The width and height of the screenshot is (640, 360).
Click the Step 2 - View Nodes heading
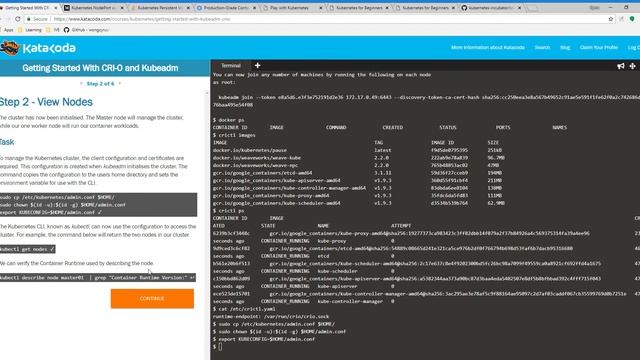pyautogui.click(x=46, y=102)
